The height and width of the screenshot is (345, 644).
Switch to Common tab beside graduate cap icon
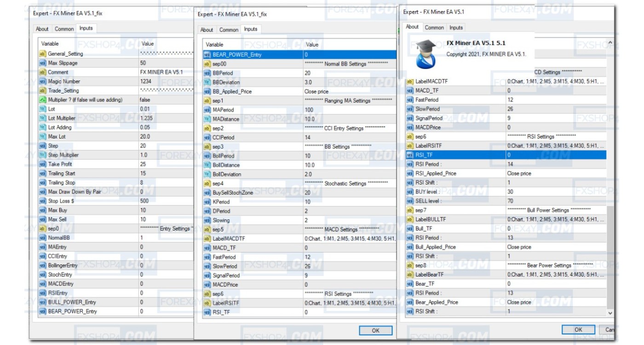tap(434, 28)
